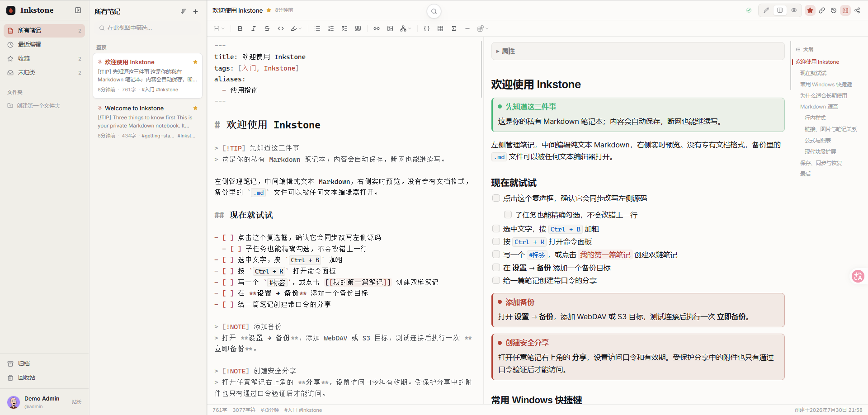Insert a table

[x=440, y=28]
